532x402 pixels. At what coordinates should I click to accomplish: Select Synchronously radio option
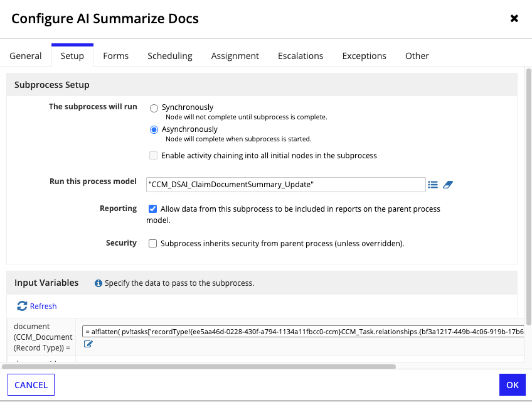154,108
